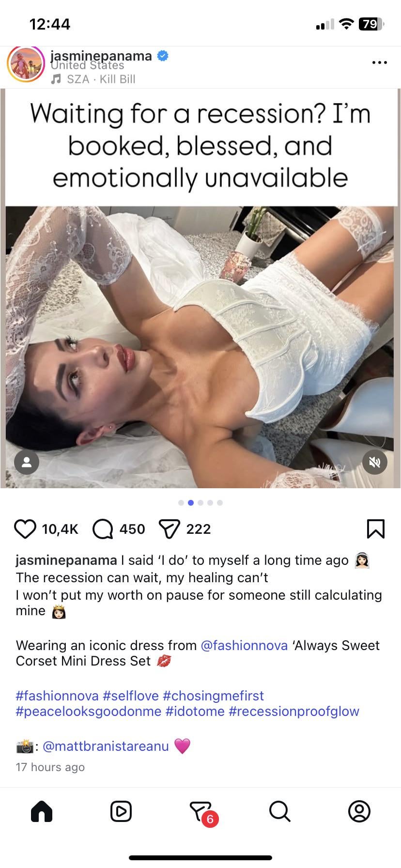Image resolution: width=401 pixels, height=868 pixels.
Task: Tap the @fashionnova mention in the caption
Action: (244, 645)
